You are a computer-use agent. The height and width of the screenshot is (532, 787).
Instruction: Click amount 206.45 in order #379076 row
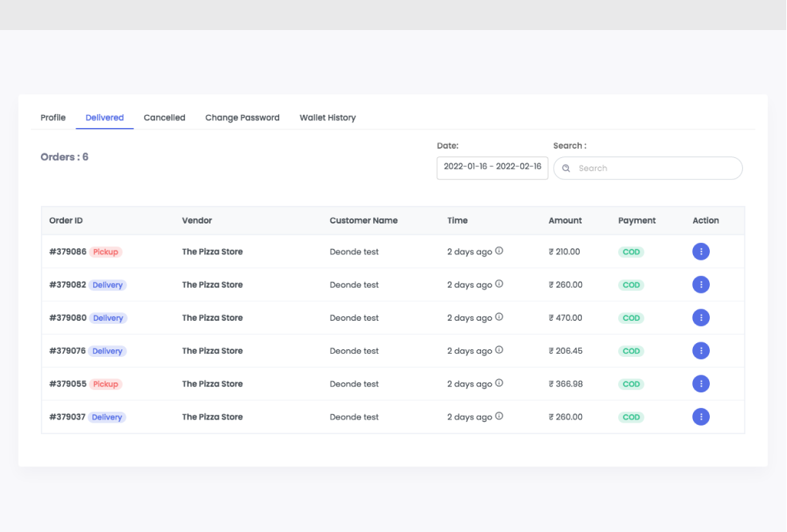click(x=566, y=351)
